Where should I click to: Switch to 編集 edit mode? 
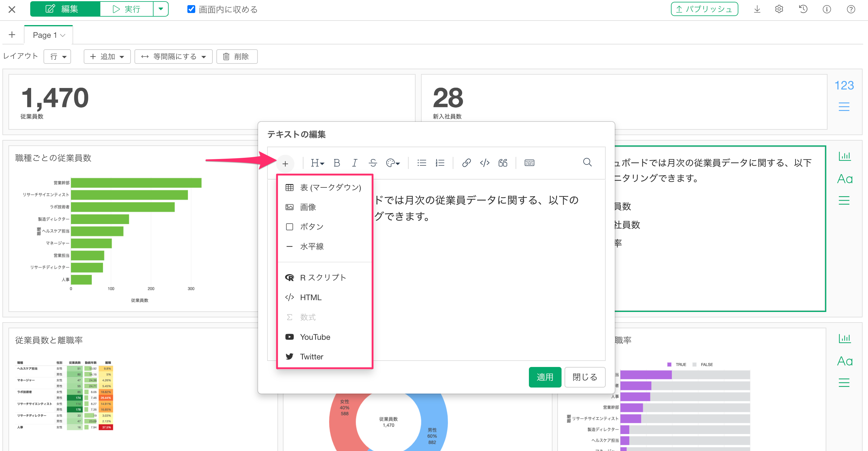pyautogui.click(x=65, y=9)
